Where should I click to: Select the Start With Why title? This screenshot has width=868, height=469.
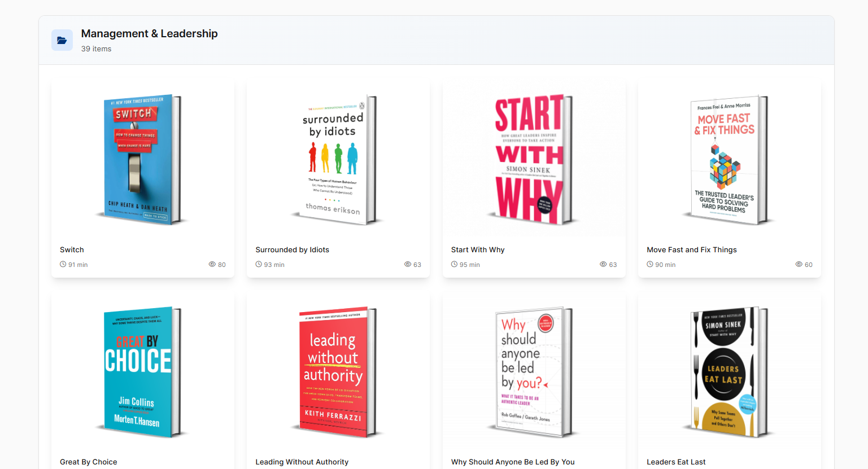pyautogui.click(x=478, y=249)
